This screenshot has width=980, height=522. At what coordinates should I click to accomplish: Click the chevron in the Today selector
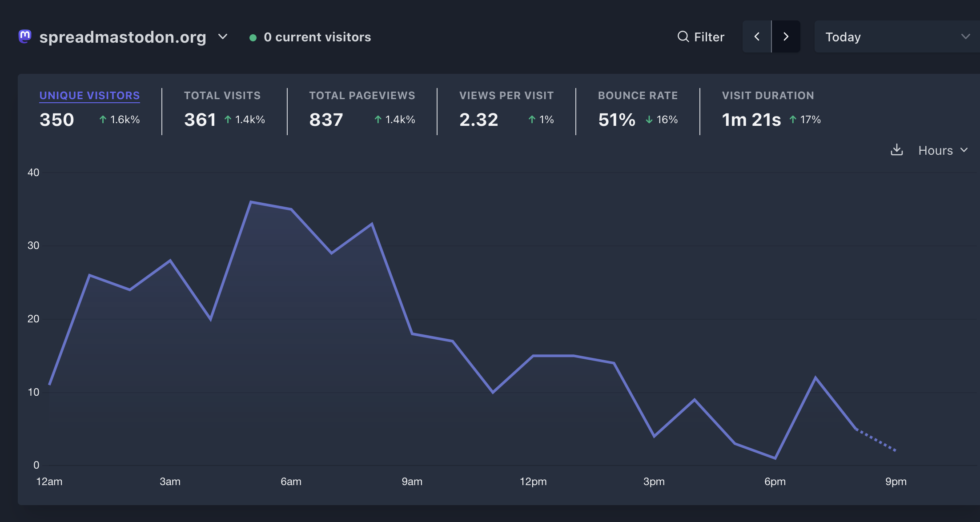(965, 36)
